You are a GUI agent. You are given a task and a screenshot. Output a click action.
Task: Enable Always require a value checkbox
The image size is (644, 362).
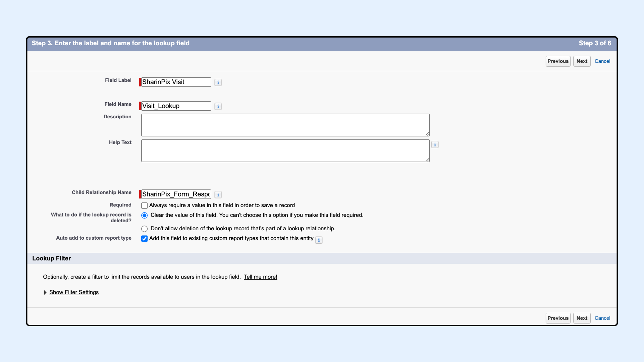click(144, 205)
